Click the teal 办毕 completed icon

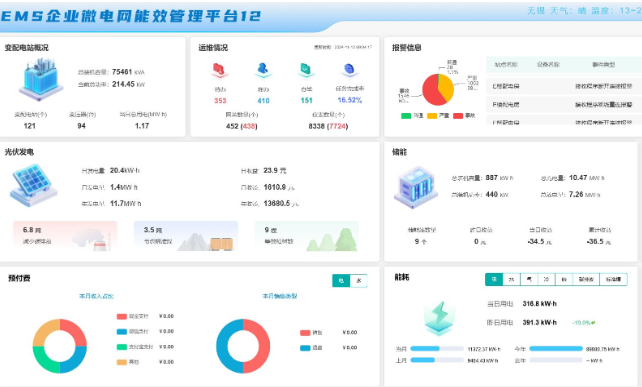tap(306, 70)
